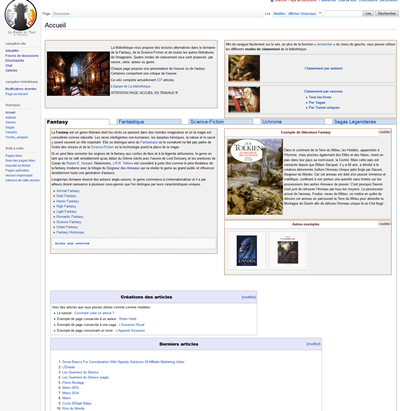Click the author classification painting thumbnail
The image size is (400, 411).
pyautogui.click(x=244, y=68)
